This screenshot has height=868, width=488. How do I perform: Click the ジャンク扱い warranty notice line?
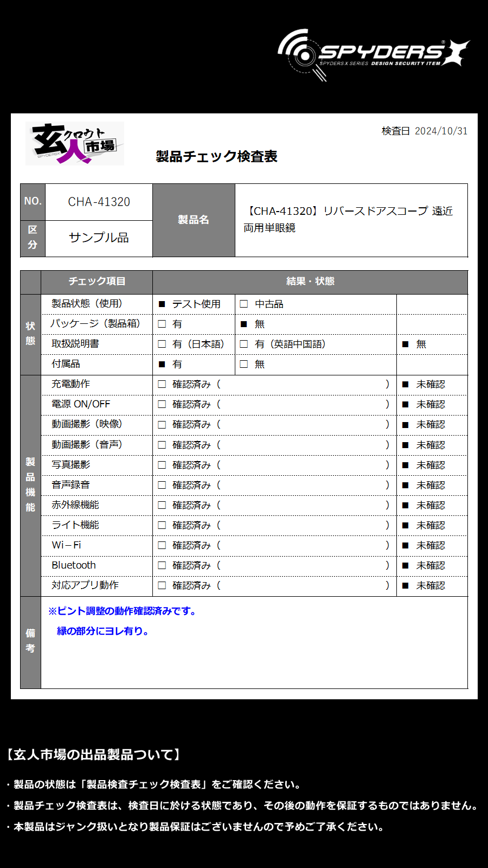195,827
